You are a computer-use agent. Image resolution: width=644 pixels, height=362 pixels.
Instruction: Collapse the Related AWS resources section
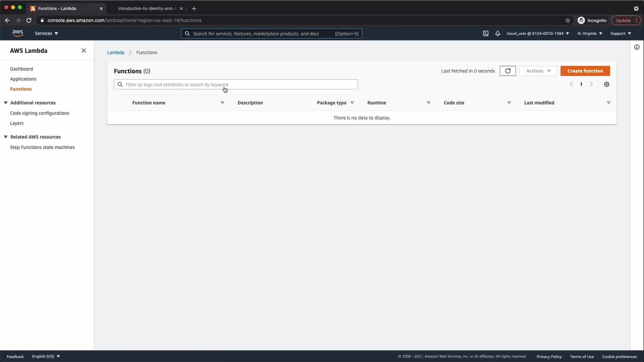click(6, 137)
